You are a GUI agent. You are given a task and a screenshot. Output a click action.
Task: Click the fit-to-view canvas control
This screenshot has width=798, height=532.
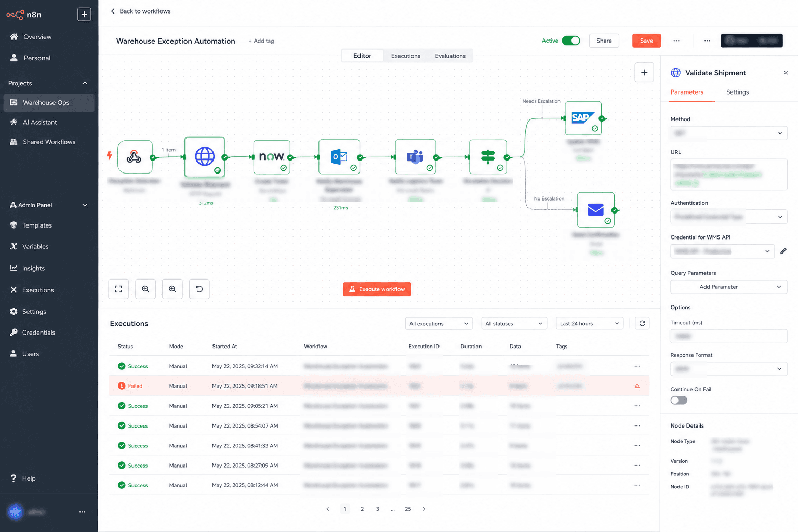click(118, 289)
